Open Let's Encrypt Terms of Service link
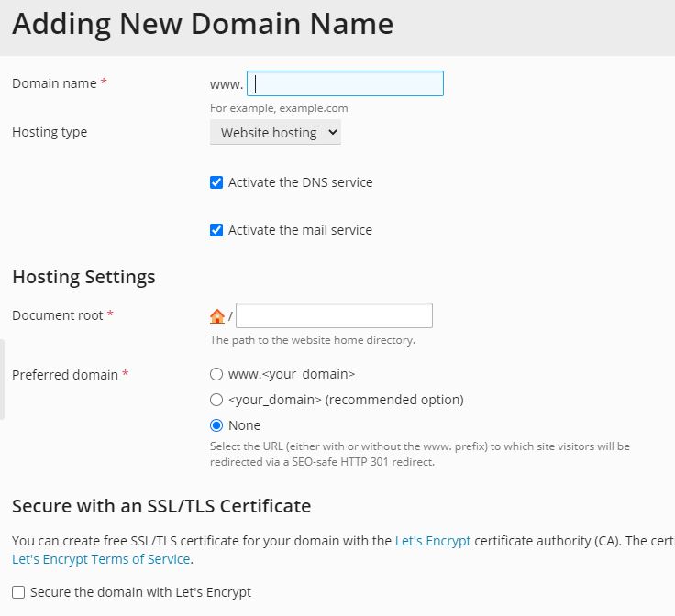The height and width of the screenshot is (616, 675). (101, 559)
